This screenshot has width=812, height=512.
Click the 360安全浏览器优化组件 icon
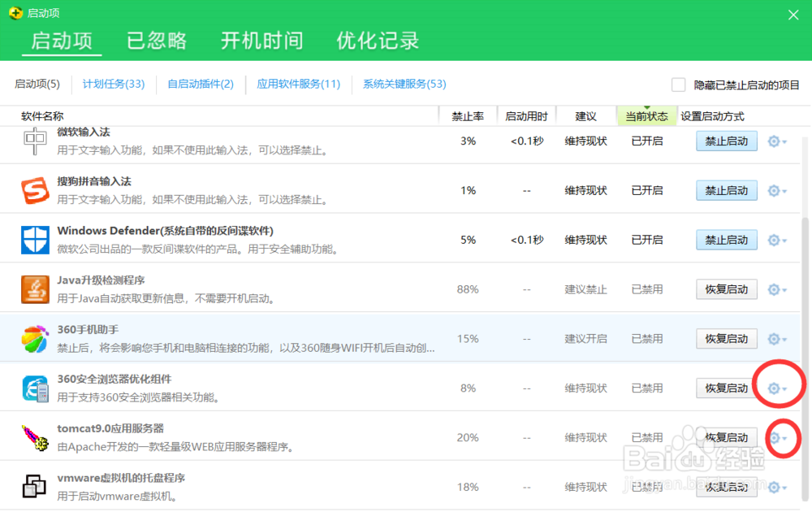pos(35,388)
